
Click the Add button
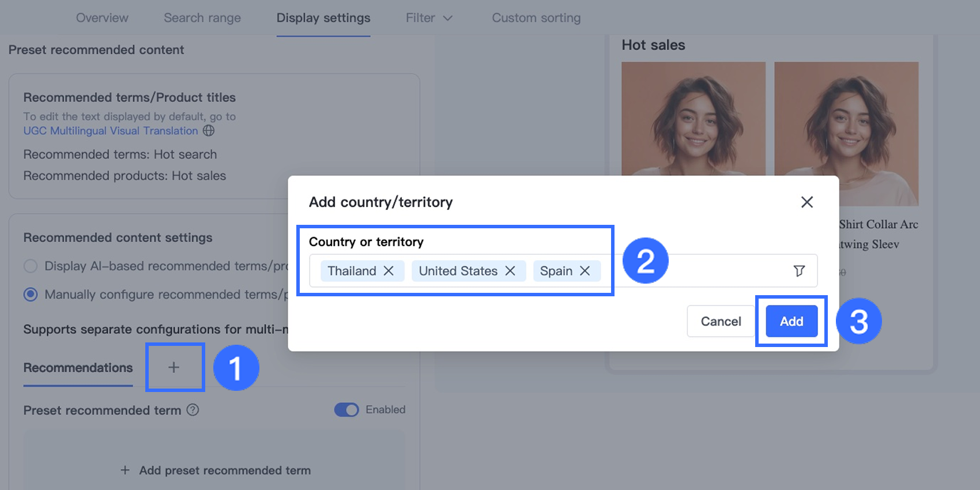point(791,321)
